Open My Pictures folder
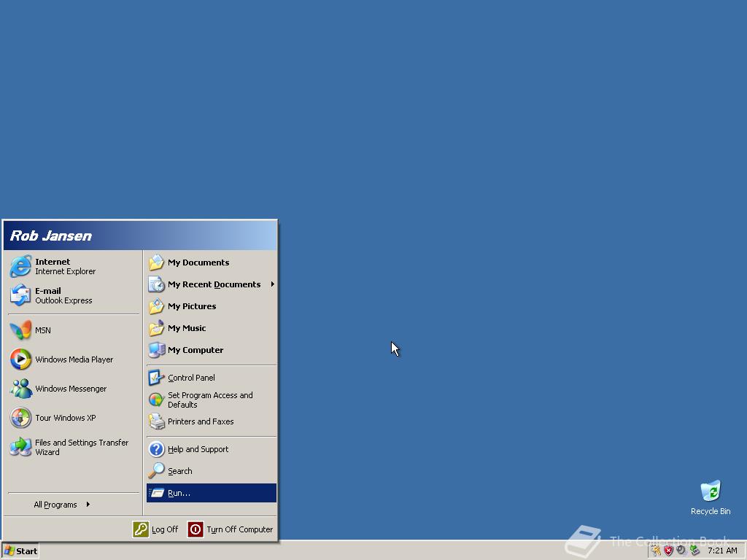The height and width of the screenshot is (560, 747). tap(212, 306)
